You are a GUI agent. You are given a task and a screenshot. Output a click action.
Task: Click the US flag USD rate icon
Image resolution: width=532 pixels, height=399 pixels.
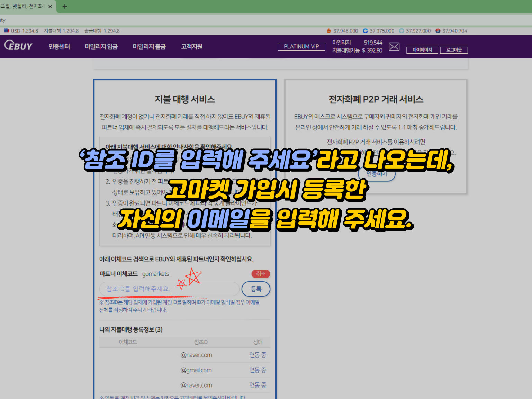tap(7, 31)
